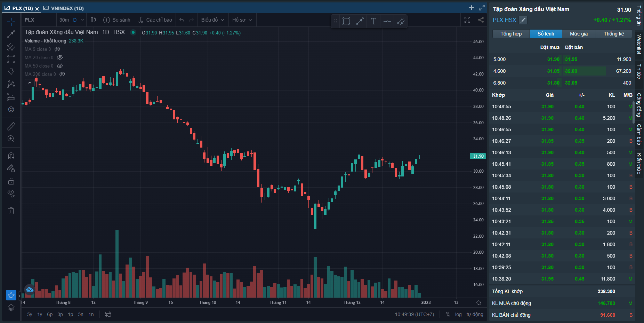Toggle MA 200 indicator visibility
Viewport: 644px width, 323px height.
62,74
